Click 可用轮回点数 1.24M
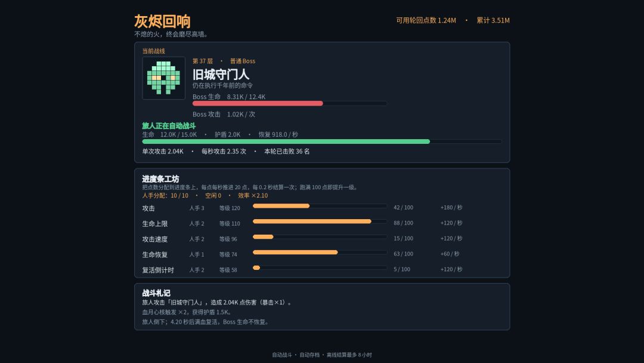 [426, 20]
